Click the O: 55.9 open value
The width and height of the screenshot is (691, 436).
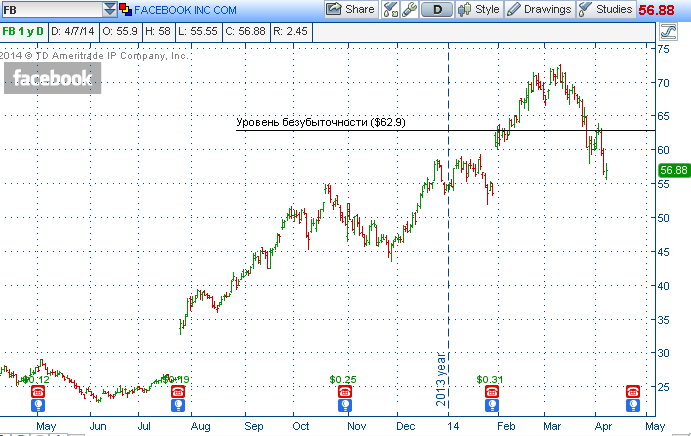click(120, 31)
